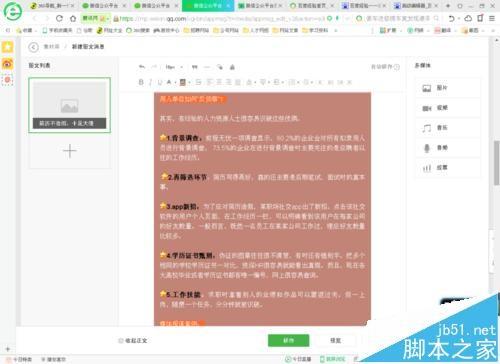Switch to the seventh browser tab

click(x=364, y=6)
